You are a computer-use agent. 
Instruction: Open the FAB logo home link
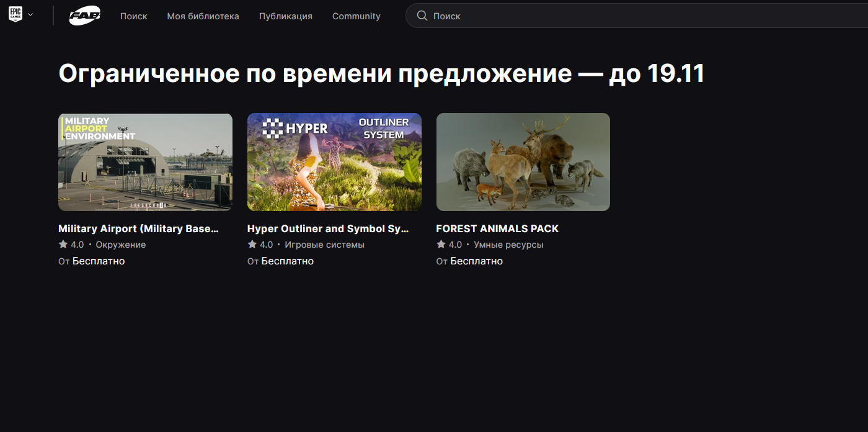(84, 16)
